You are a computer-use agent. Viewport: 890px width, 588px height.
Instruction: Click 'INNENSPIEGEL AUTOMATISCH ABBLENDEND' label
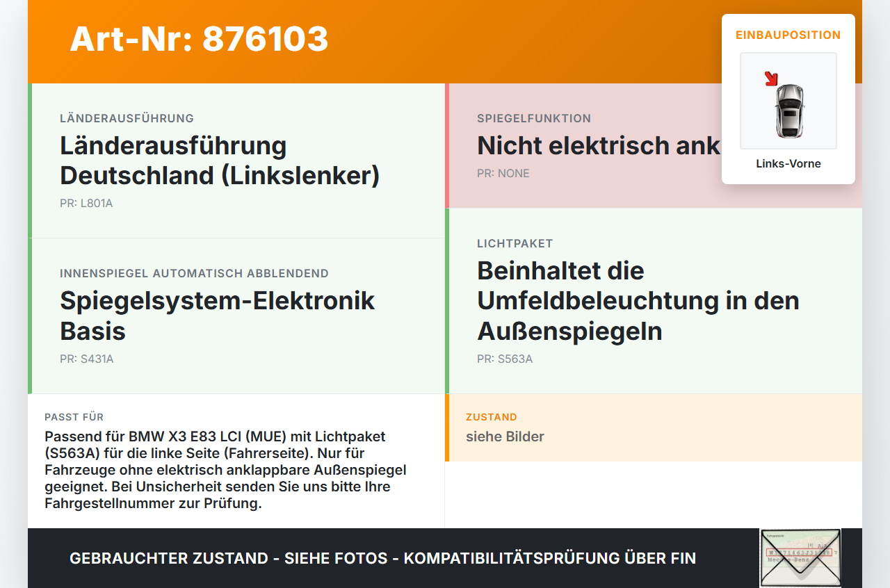194,273
